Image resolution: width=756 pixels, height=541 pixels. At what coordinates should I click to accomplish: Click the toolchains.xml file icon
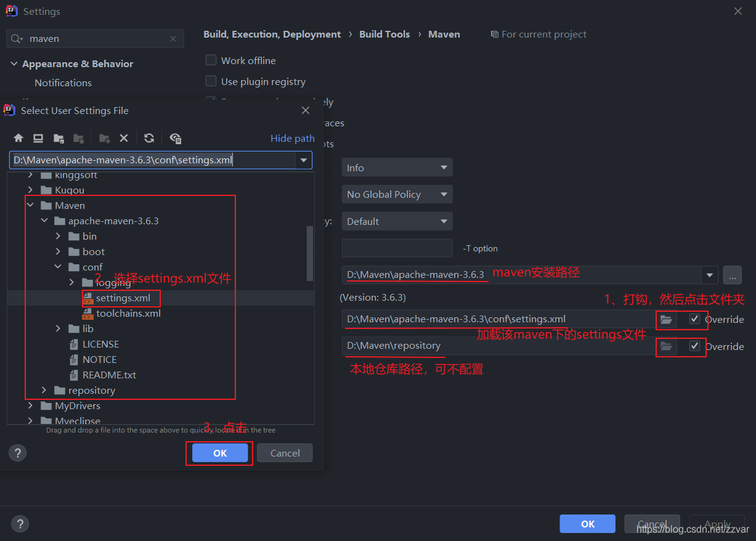tap(88, 314)
